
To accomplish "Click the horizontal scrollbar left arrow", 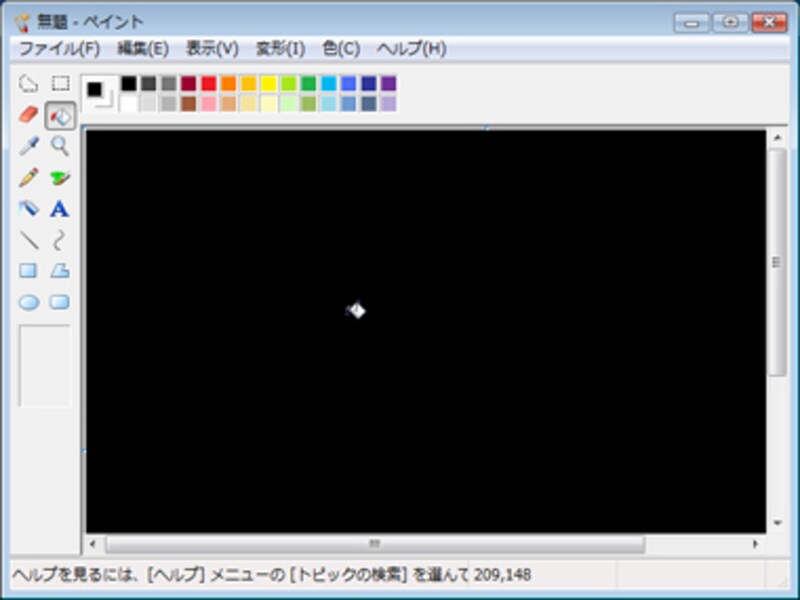I will pyautogui.click(x=93, y=544).
